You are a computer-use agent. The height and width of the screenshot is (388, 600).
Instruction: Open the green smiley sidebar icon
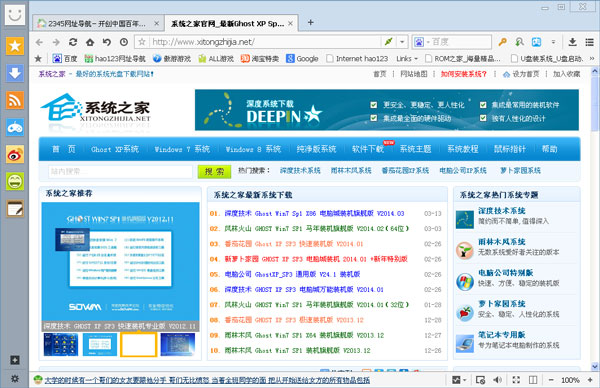pos(15,181)
